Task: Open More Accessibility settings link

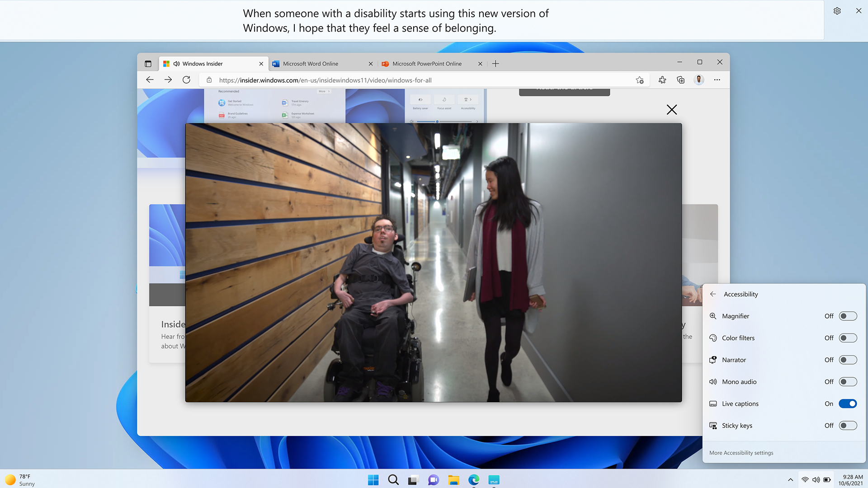Action: pyautogui.click(x=741, y=452)
